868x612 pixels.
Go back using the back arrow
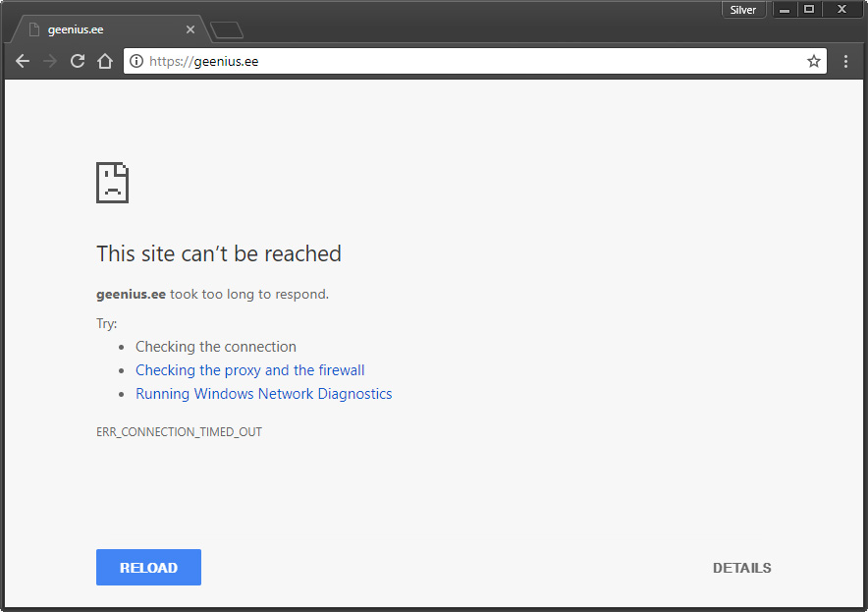coord(23,61)
